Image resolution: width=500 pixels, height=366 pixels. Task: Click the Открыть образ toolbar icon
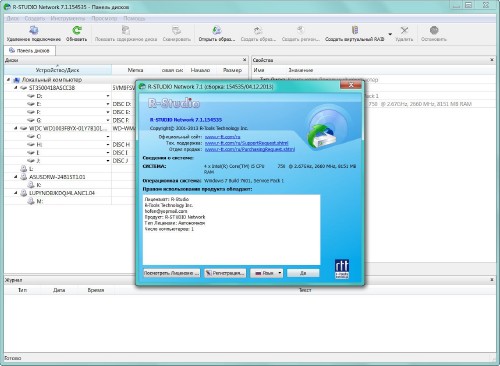217,30
